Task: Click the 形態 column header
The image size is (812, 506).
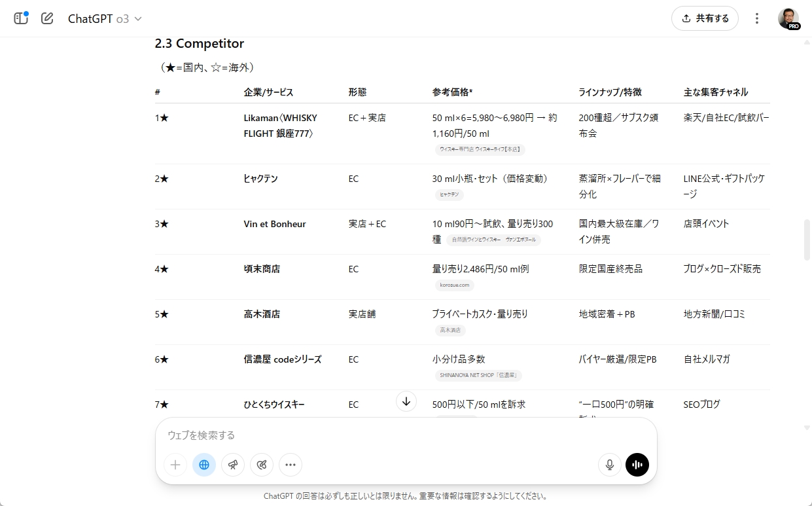Action: click(358, 92)
